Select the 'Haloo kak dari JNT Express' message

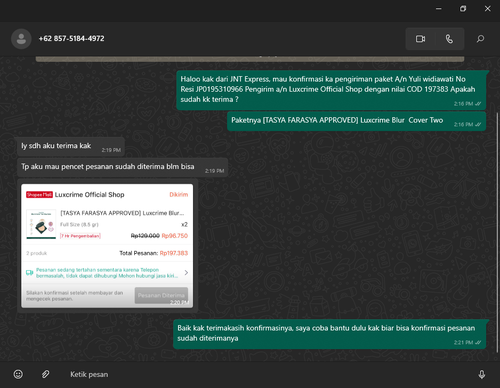(331, 90)
